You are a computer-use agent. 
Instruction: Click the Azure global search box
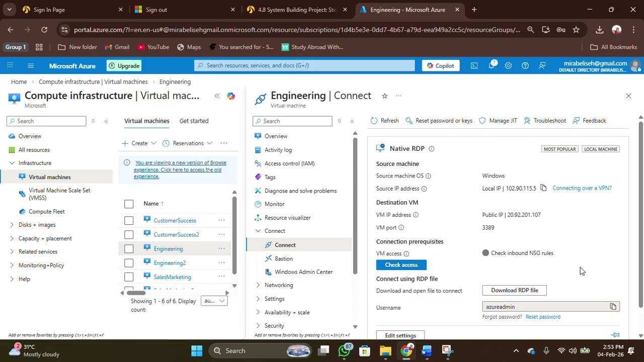(x=304, y=65)
